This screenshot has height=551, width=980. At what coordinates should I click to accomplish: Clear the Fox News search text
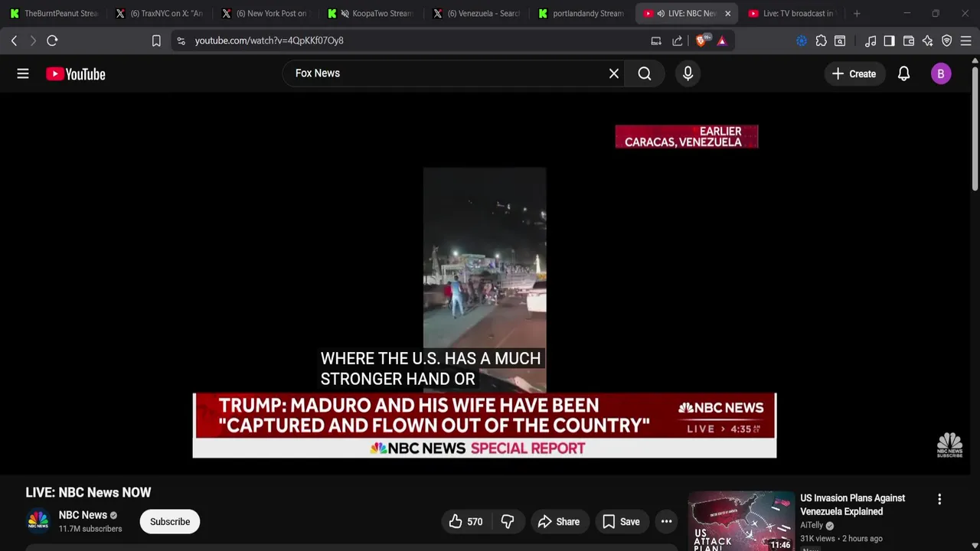[613, 73]
